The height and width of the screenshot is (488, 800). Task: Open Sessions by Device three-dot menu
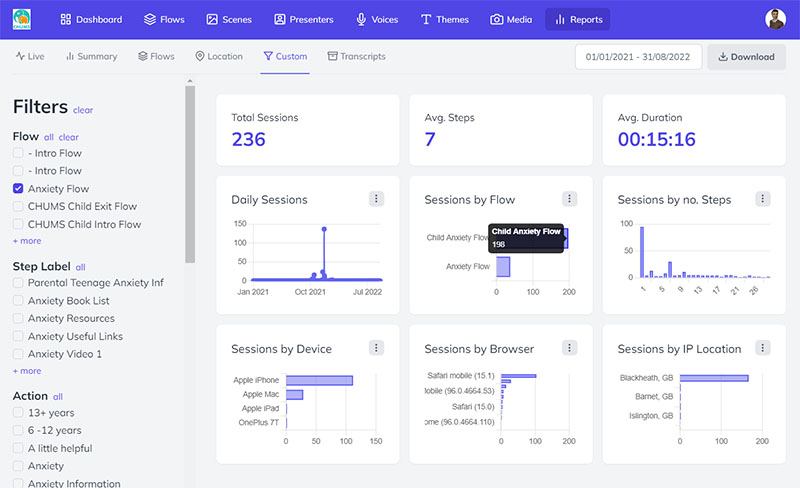tap(376, 348)
